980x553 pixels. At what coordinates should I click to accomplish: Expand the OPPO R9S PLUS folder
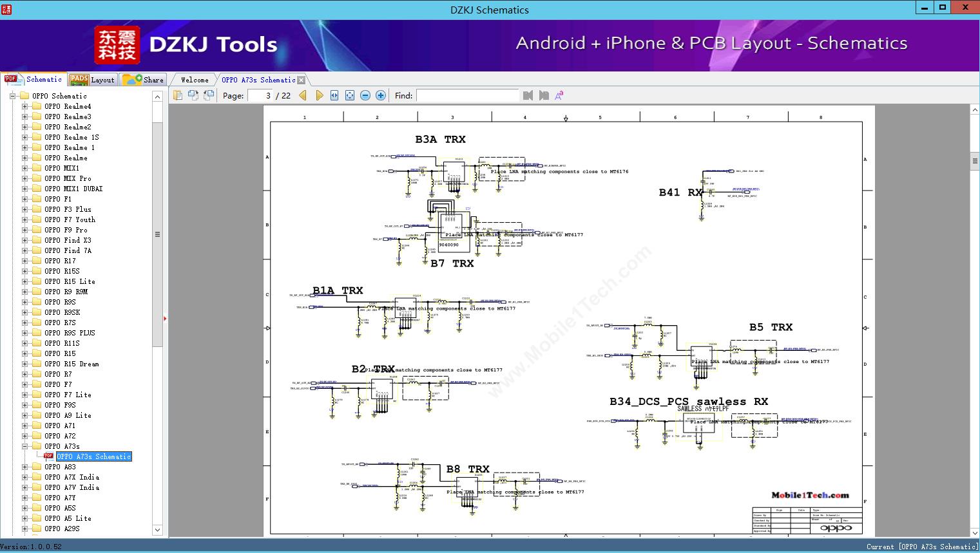[x=24, y=333]
